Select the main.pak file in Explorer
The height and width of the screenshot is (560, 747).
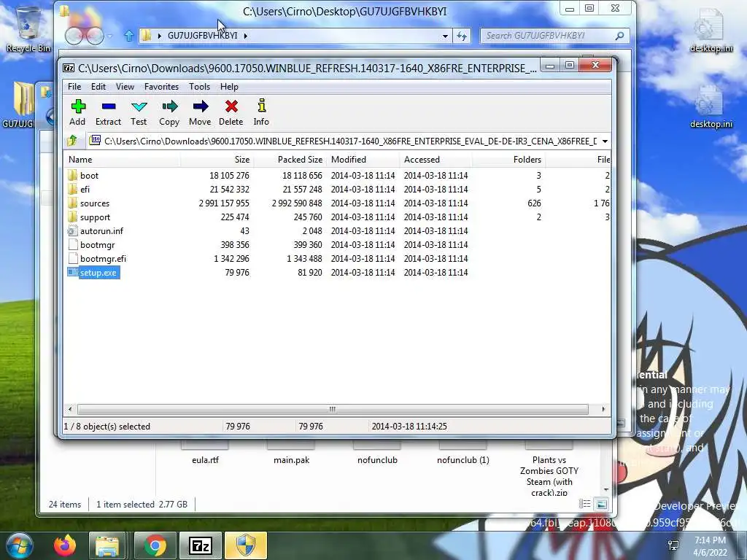[292, 460]
